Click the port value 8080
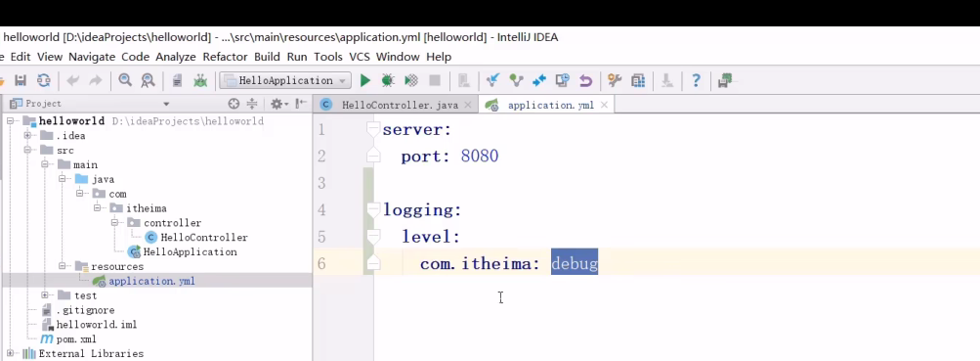This screenshot has width=980, height=361. point(480,156)
